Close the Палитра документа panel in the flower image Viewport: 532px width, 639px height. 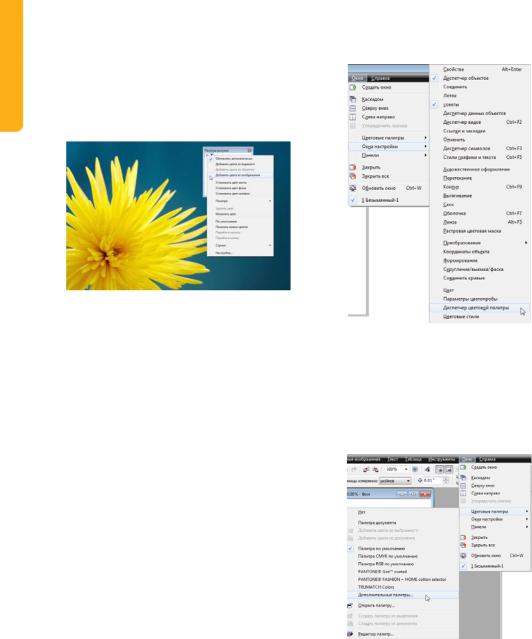tap(249, 150)
